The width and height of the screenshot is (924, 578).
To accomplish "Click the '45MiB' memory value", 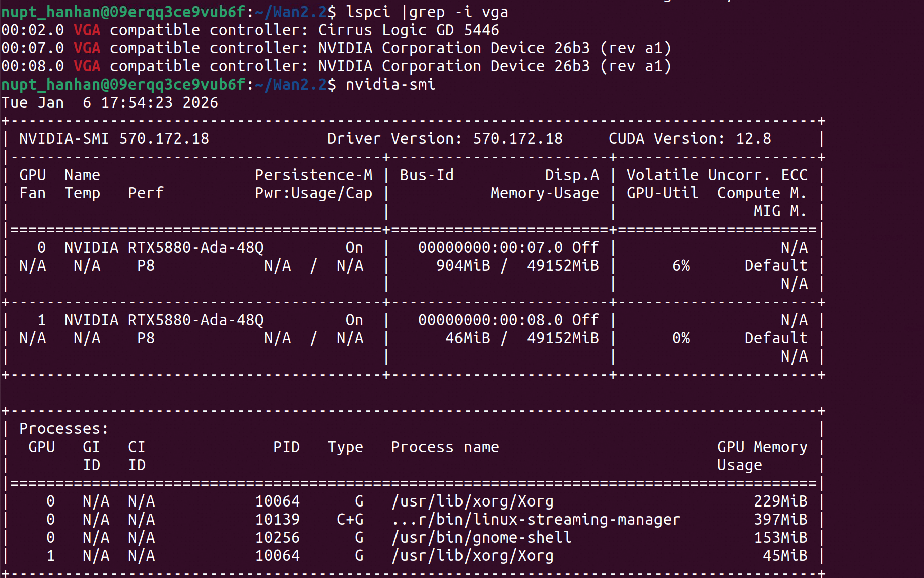I will pyautogui.click(x=785, y=555).
